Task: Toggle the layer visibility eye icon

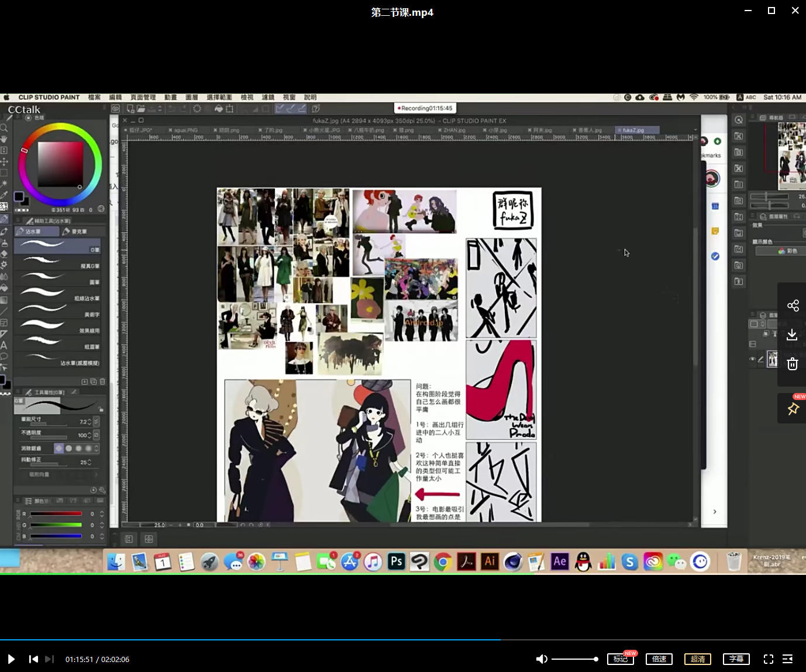Action: click(753, 359)
